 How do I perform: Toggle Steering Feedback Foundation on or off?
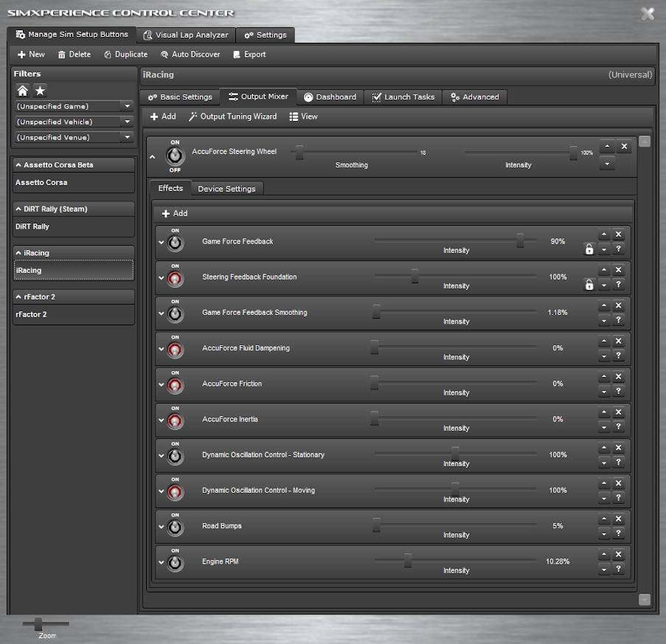175,277
